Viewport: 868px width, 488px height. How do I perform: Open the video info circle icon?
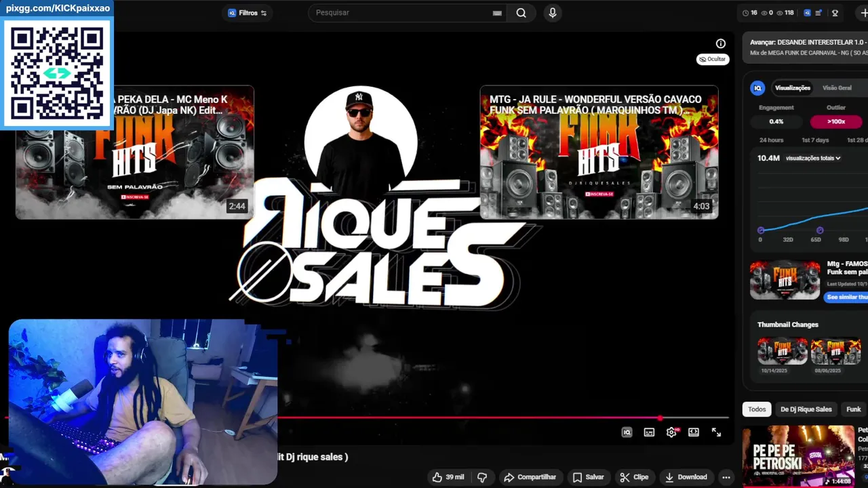(721, 43)
